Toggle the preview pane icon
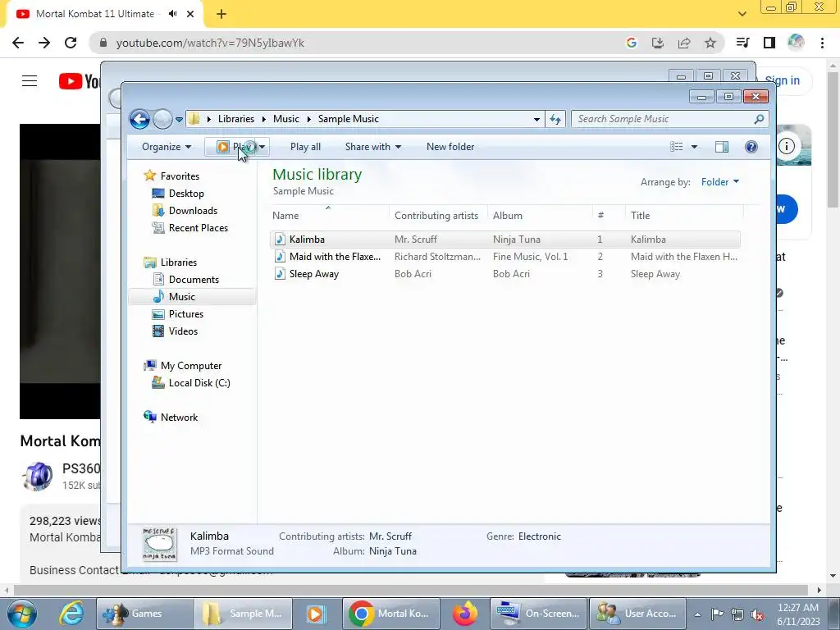Image resolution: width=840 pixels, height=630 pixels. pos(722,147)
